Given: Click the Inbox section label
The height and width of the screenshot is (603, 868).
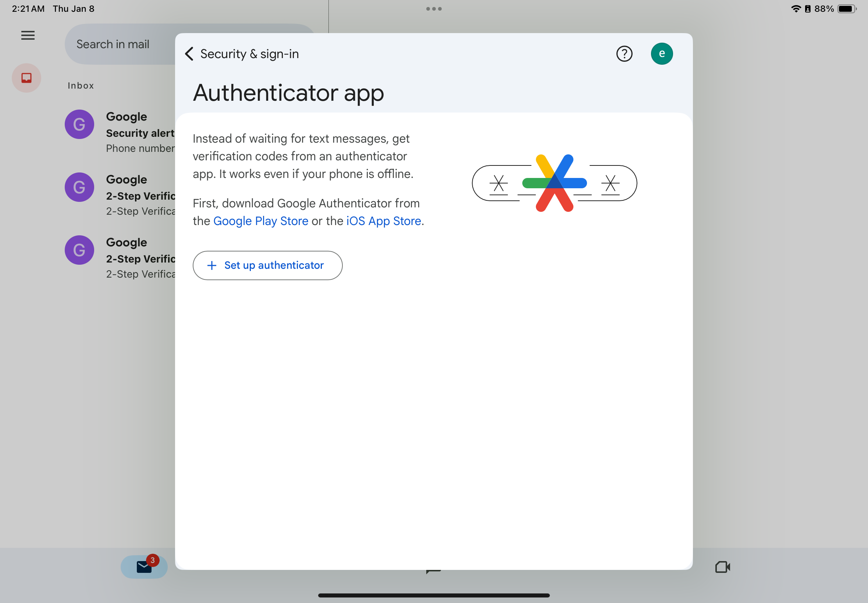Looking at the screenshot, I should (81, 86).
